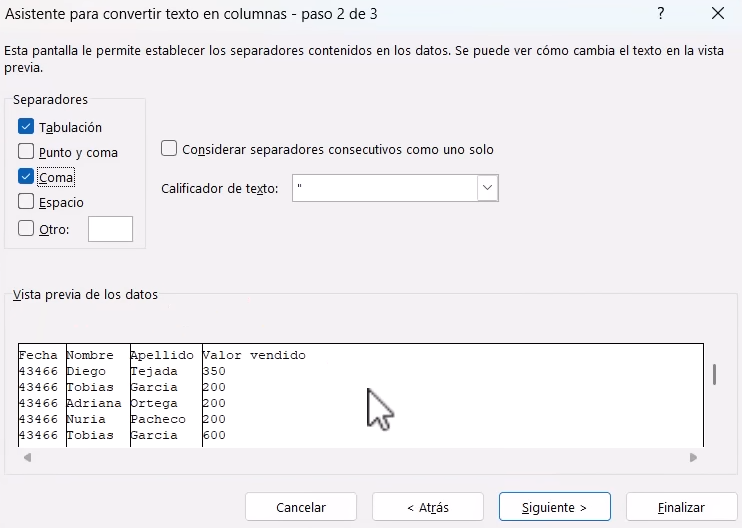Click the Tejada cell in the preview
The height and width of the screenshot is (528, 742).
point(154,371)
